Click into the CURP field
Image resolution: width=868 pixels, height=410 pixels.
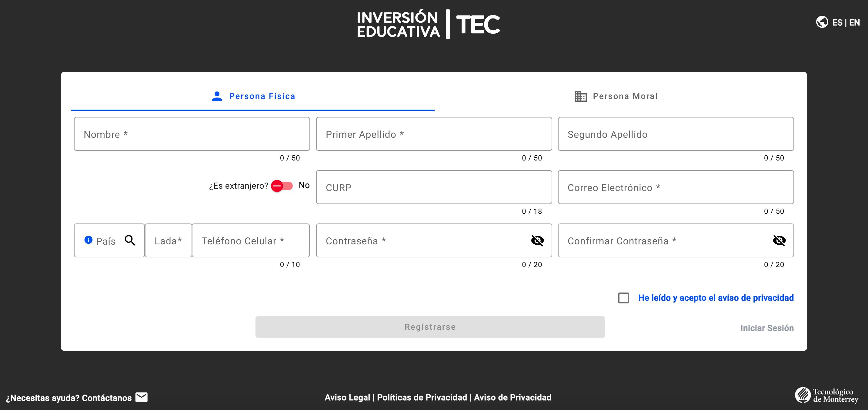click(434, 187)
